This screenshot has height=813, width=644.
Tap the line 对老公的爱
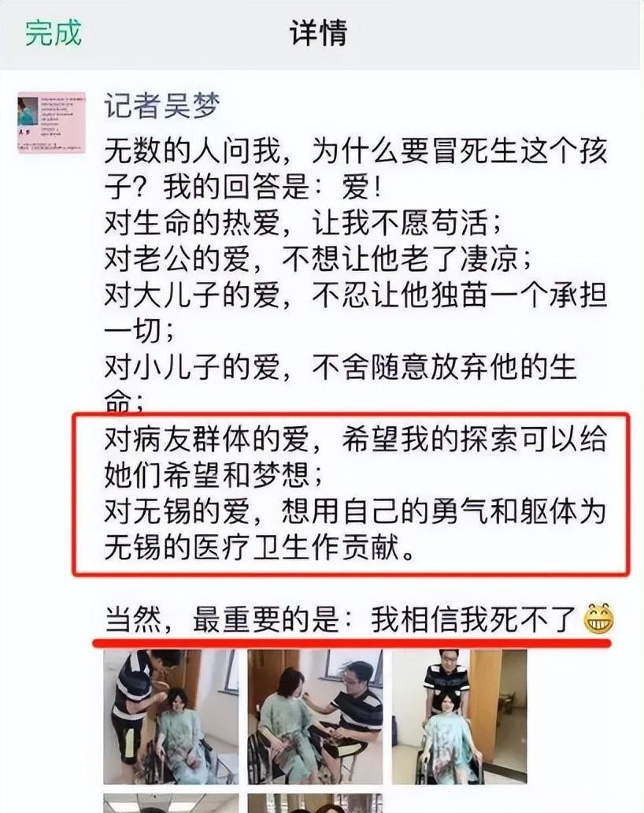318,258
